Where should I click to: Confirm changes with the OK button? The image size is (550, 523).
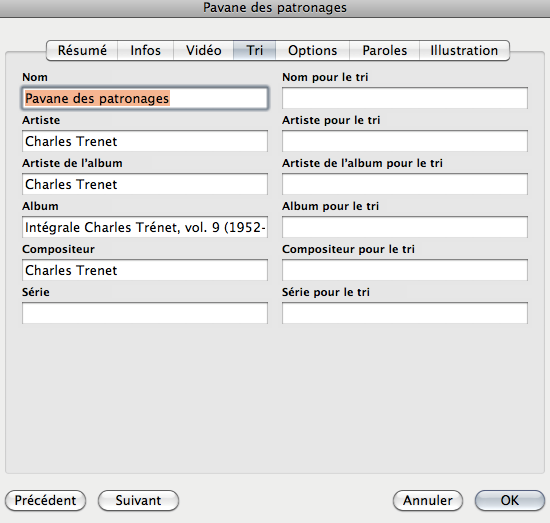pos(510,501)
